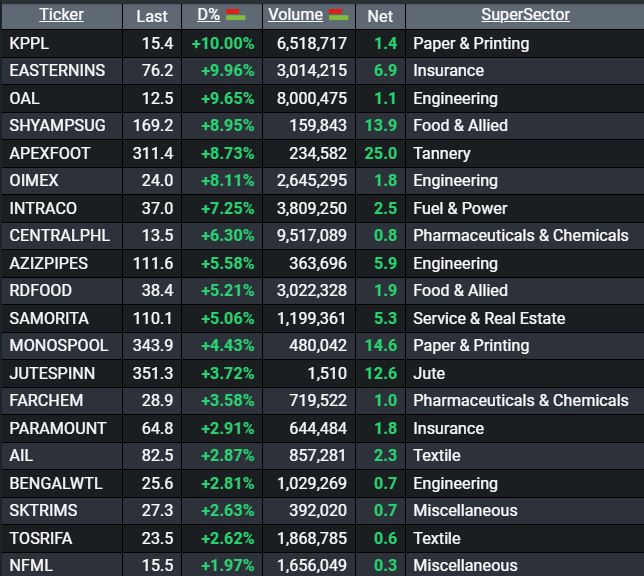Click on the APEXFOOT ticker
This screenshot has height=576, width=644.
[50, 153]
